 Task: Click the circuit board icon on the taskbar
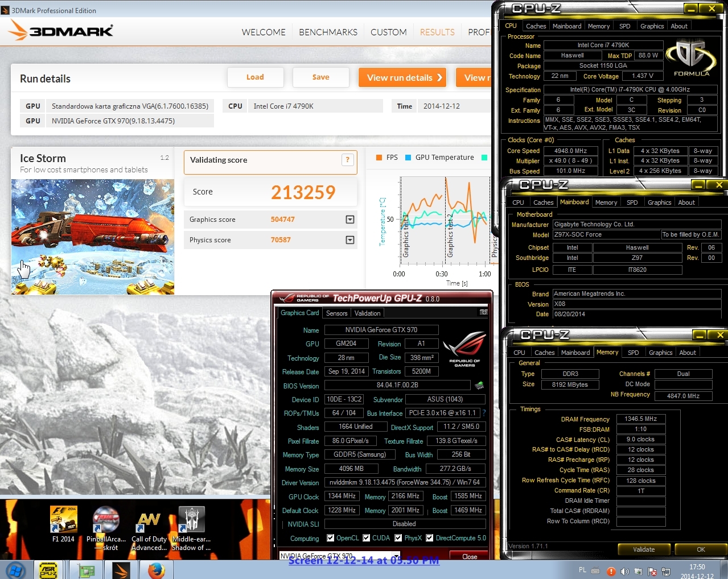[86, 570]
